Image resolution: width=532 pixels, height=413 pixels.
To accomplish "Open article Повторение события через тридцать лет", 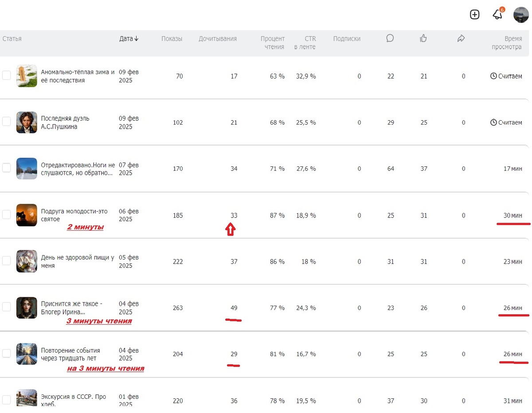I will click(70, 354).
